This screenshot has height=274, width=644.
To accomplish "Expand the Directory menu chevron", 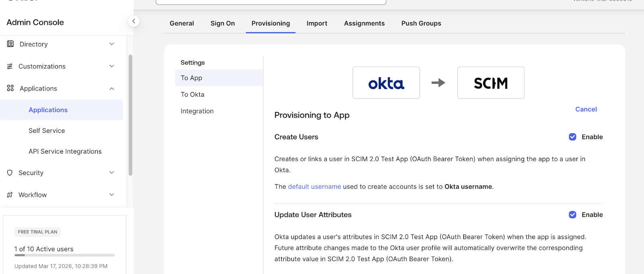I will coord(112,44).
